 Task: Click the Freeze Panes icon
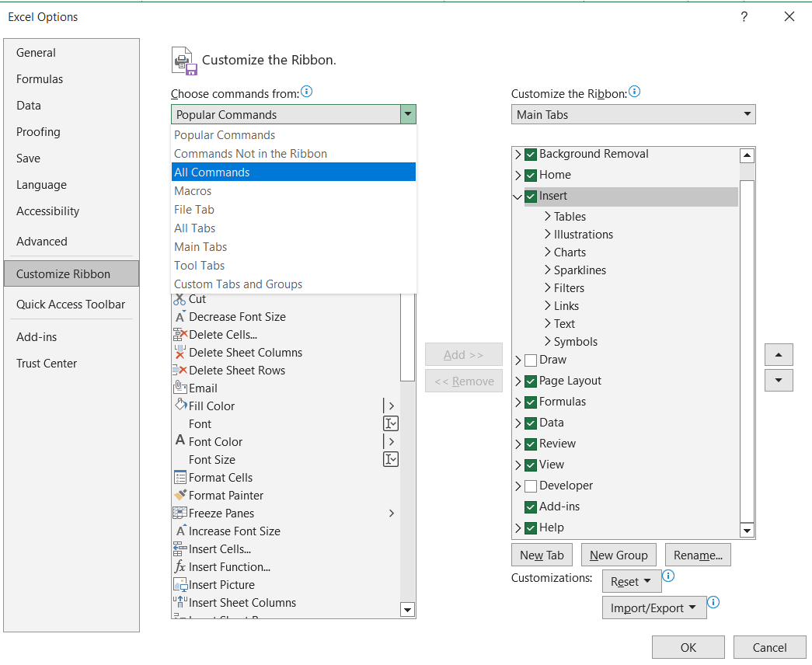click(x=179, y=513)
